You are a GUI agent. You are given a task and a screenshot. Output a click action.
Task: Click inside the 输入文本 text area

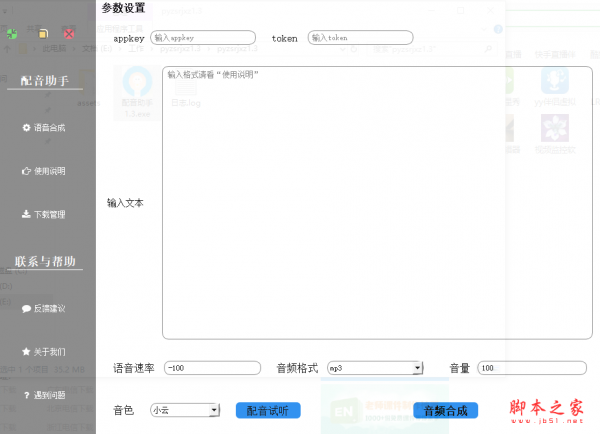[x=377, y=203]
